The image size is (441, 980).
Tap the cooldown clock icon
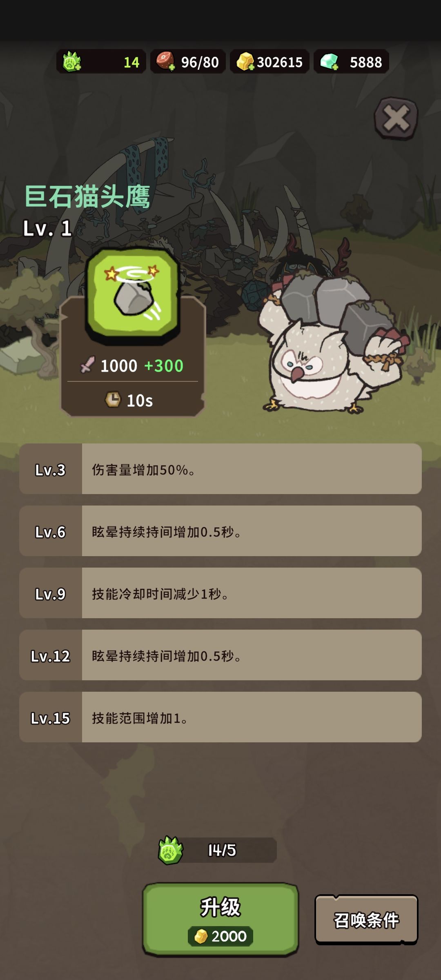pyautogui.click(x=113, y=399)
